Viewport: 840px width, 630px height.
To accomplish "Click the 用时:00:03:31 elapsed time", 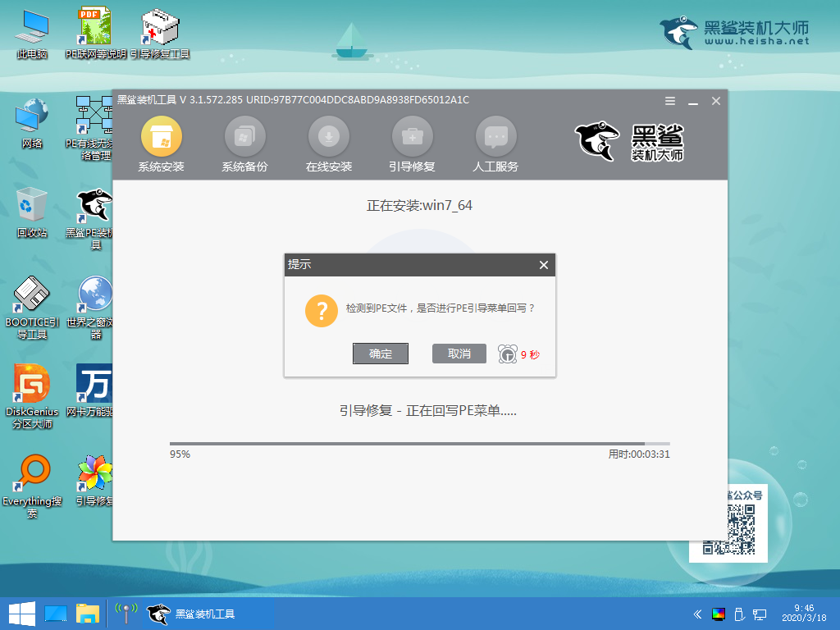I will (x=639, y=454).
